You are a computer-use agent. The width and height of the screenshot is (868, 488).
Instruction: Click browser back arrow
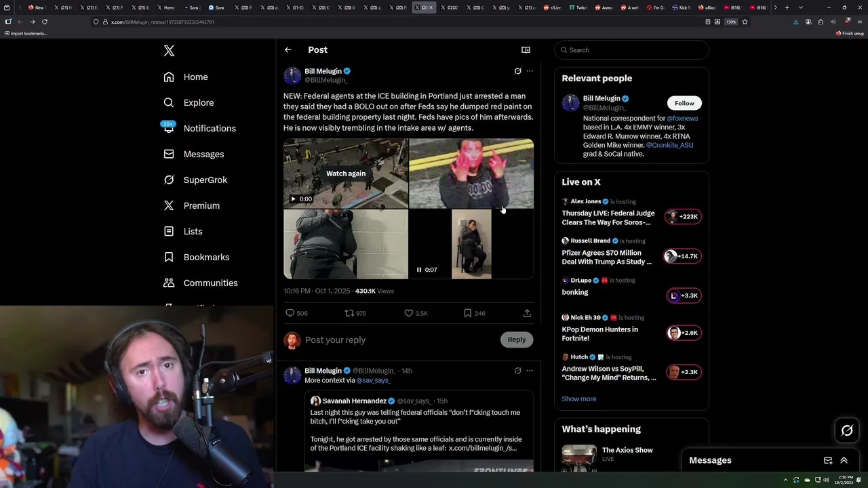tap(20, 22)
